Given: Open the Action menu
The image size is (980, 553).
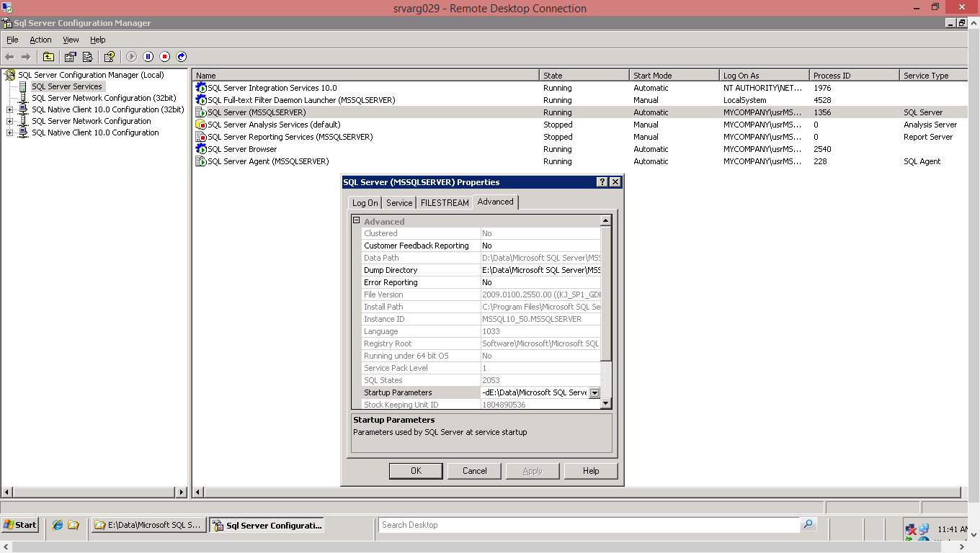Looking at the screenshot, I should coord(40,40).
